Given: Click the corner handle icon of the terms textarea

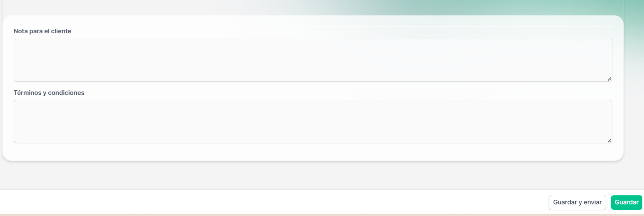Looking at the screenshot, I should 609,140.
